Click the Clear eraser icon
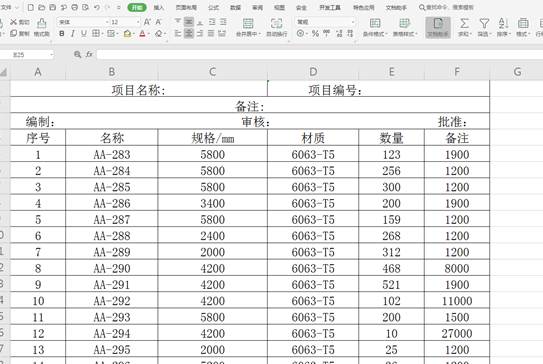 click(x=158, y=34)
